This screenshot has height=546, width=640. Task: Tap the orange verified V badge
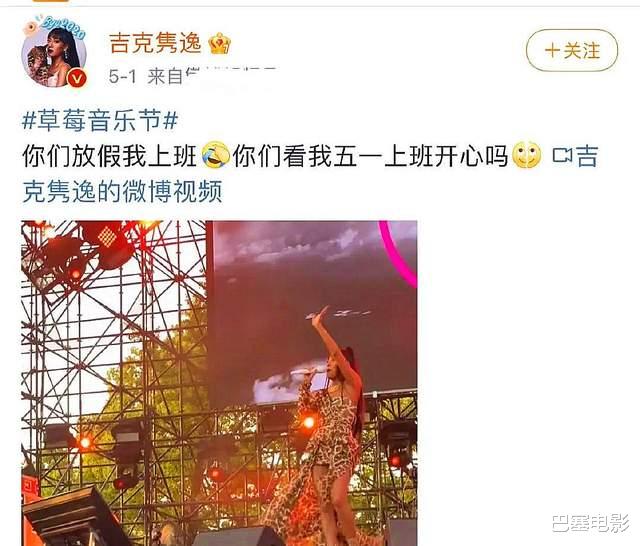pyautogui.click(x=77, y=78)
